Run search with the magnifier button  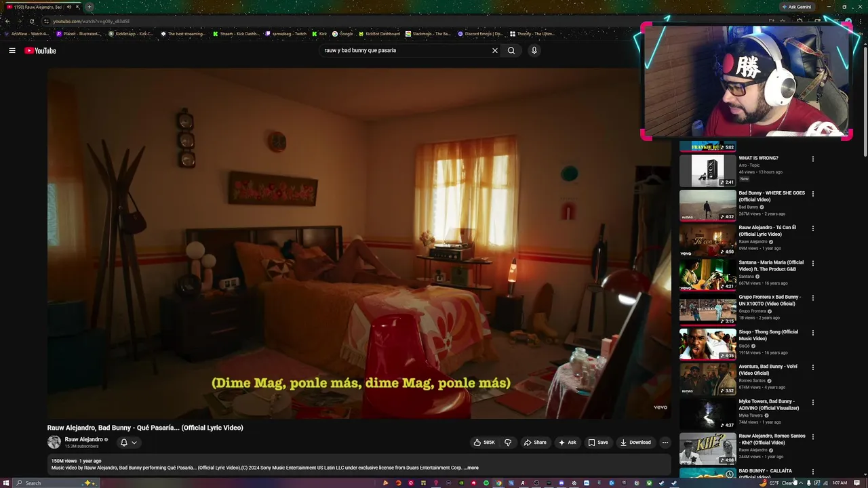point(511,50)
